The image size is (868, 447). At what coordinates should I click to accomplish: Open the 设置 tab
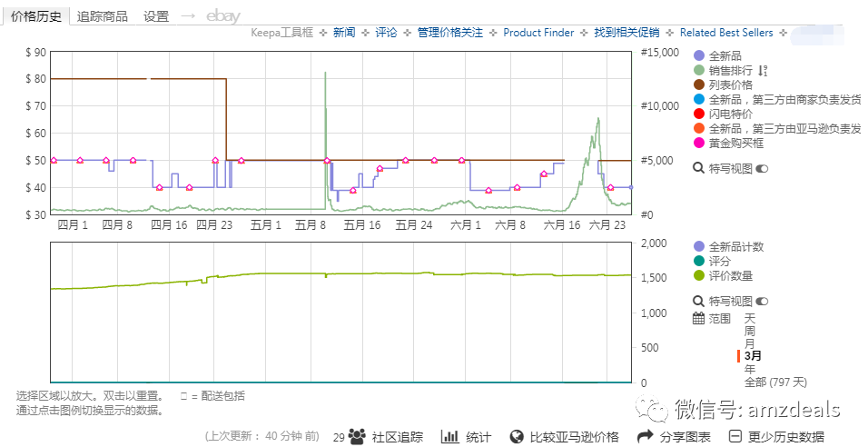click(x=156, y=16)
